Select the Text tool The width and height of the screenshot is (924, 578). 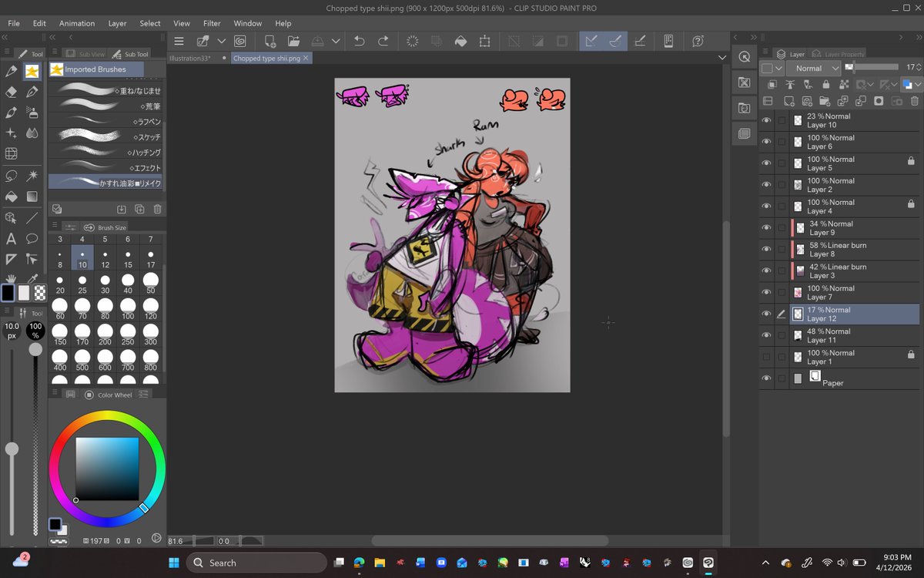[x=11, y=238]
